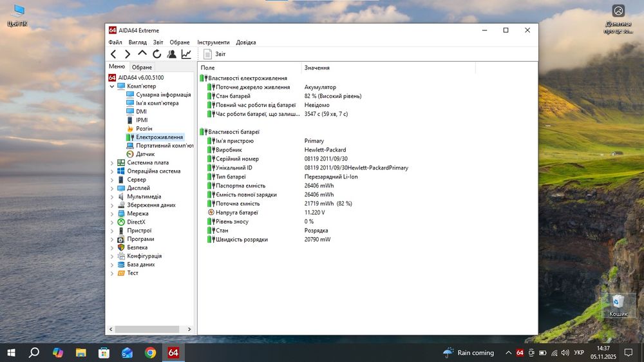Open the Довідка menu

point(245,43)
